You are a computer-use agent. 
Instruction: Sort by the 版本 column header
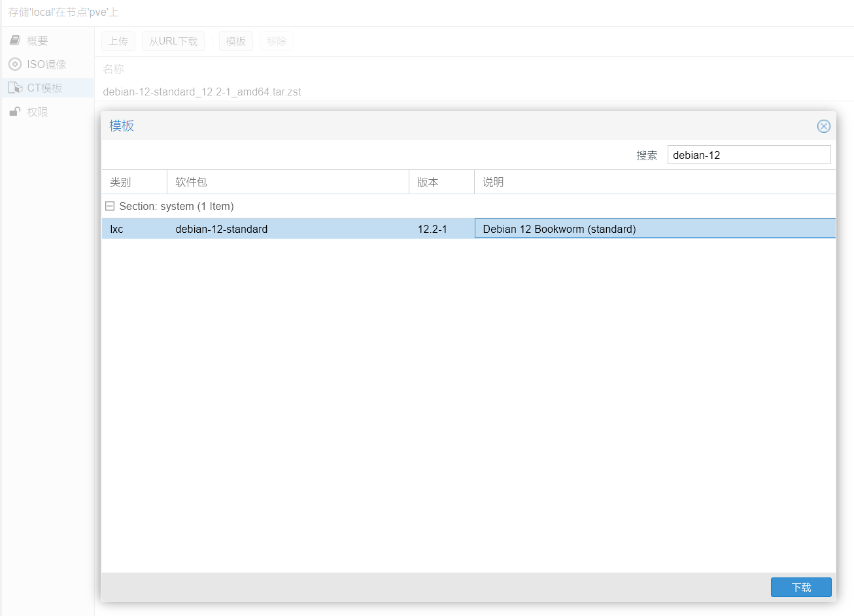pyautogui.click(x=441, y=182)
